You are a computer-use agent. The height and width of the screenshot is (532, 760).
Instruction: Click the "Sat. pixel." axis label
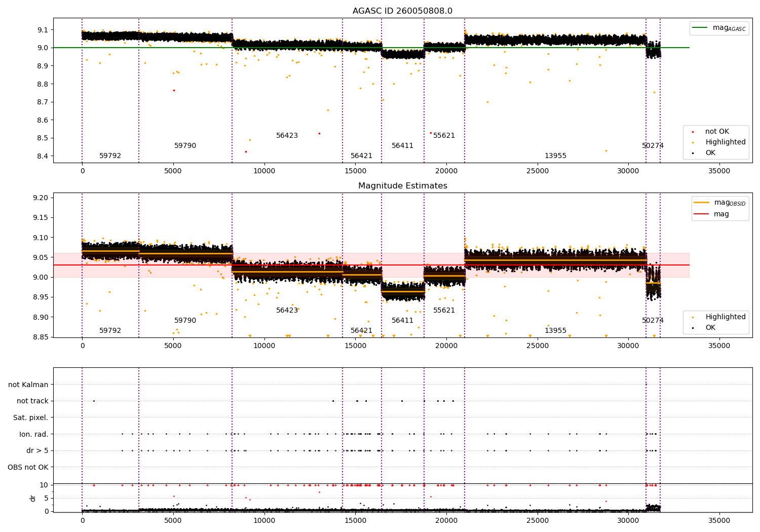(30, 418)
